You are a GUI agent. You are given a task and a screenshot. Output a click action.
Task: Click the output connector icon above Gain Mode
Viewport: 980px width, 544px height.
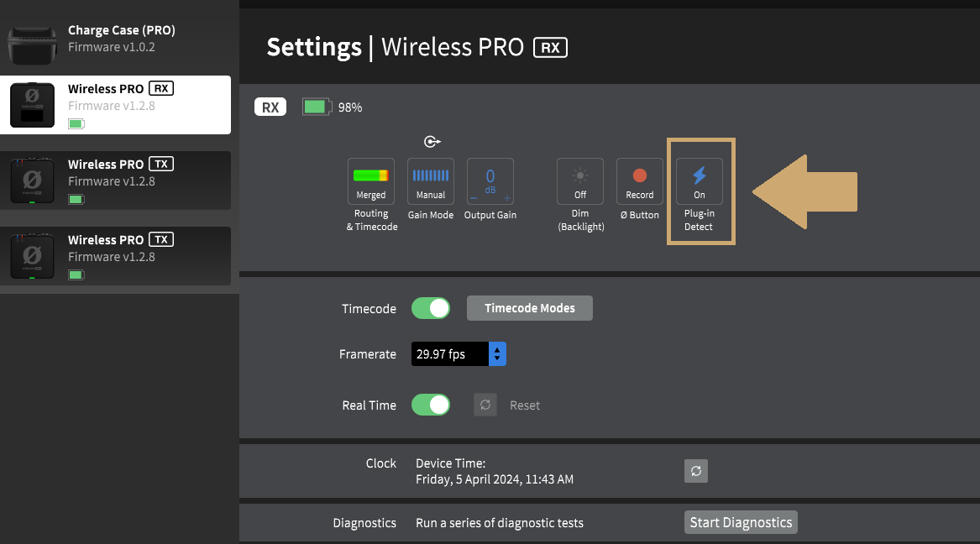[432, 142]
